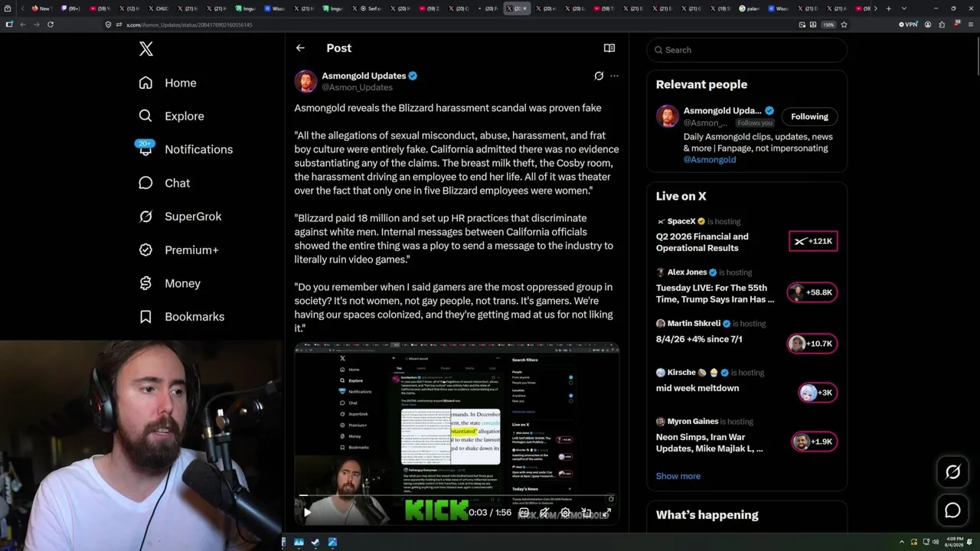Join the Kirsche live with +3K
The width and height of the screenshot is (980, 551).
(x=817, y=393)
